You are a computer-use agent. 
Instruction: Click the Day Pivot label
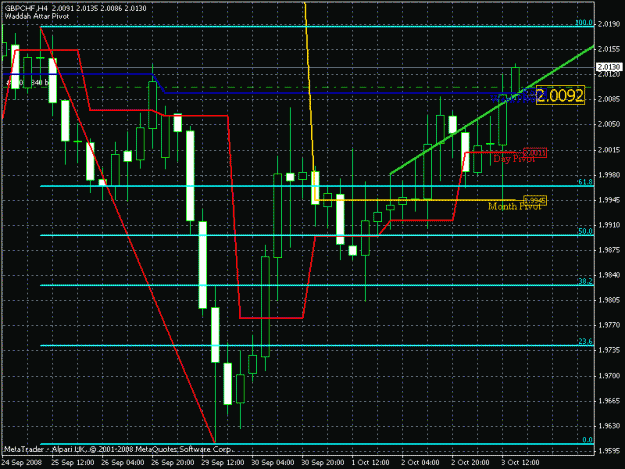pyautogui.click(x=514, y=159)
